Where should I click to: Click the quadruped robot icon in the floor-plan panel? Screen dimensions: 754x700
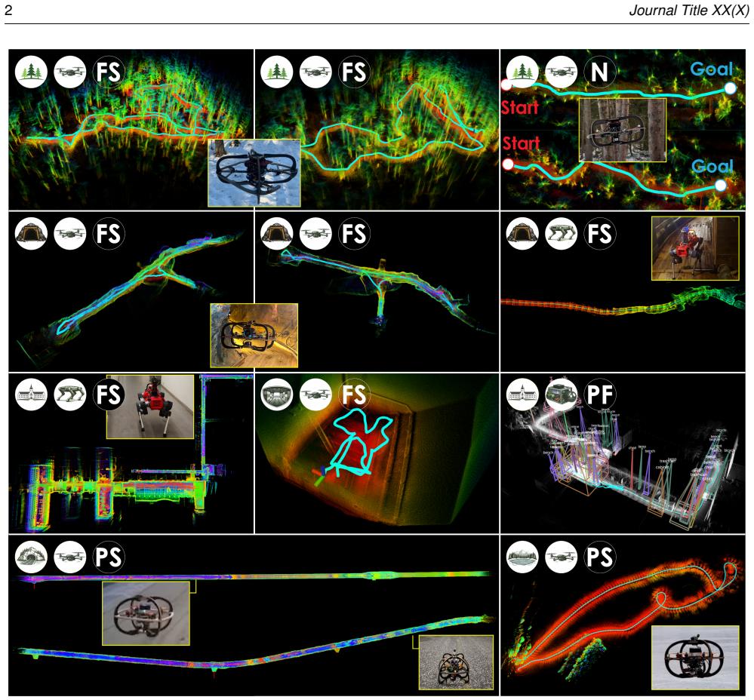coord(69,395)
